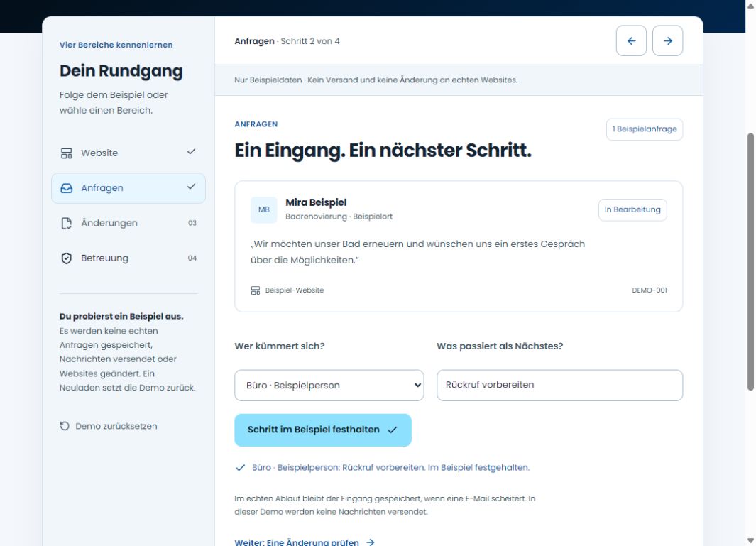Click the Nur Beispieldaten notice banner

tap(459, 80)
